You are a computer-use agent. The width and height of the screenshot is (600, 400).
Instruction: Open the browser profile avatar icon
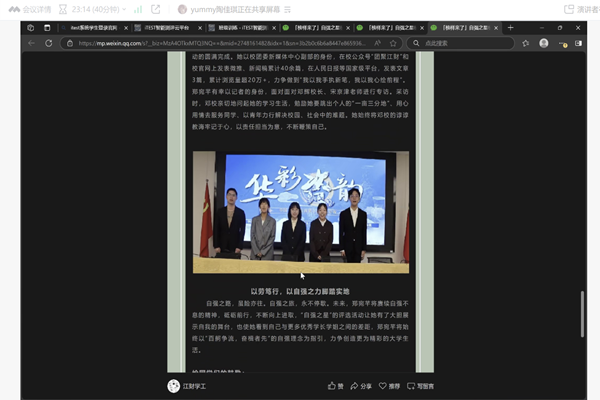point(544,44)
